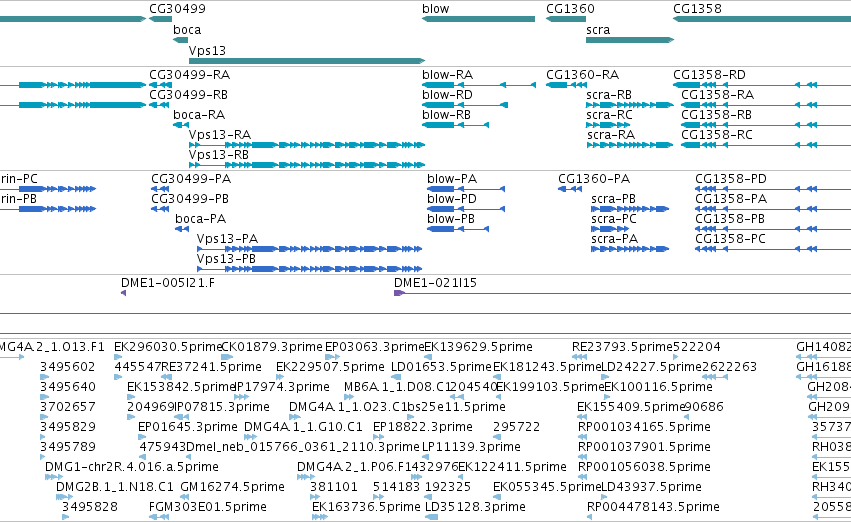Select protein rin-PC
Viewport: 851px width, 522px height.
click(19, 179)
